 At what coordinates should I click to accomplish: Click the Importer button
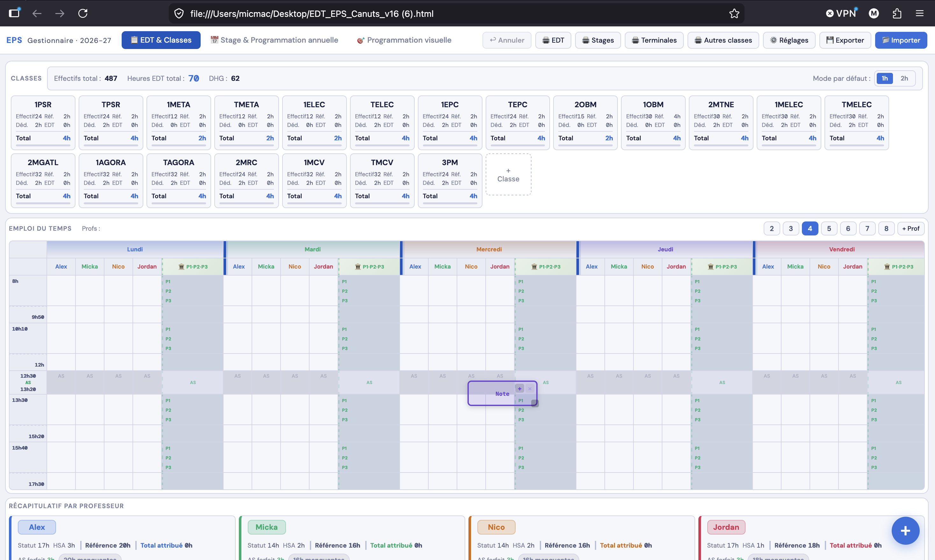[901, 40]
